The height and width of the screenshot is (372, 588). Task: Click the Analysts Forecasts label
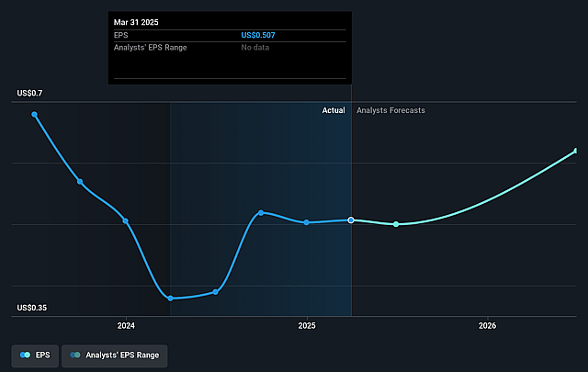tap(390, 110)
